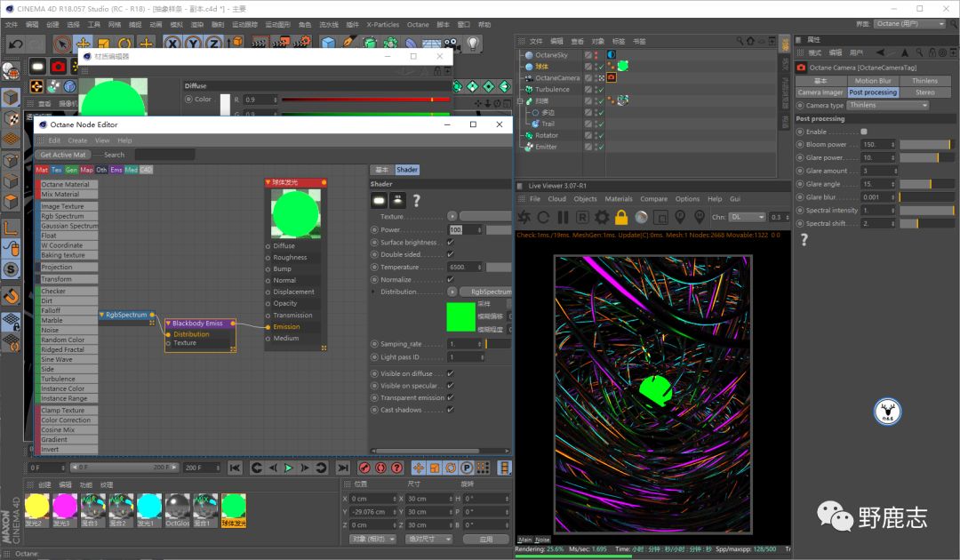Click the Get Active Mat button
960x560 pixels.
63,155
